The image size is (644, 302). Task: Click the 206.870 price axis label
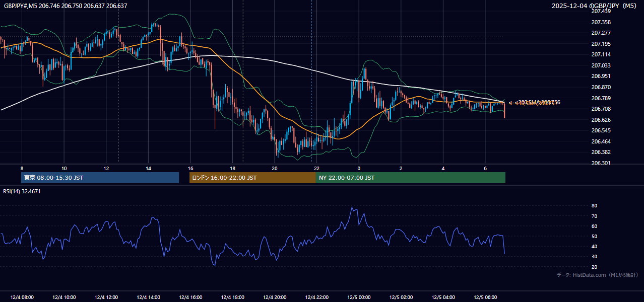(x=601, y=87)
